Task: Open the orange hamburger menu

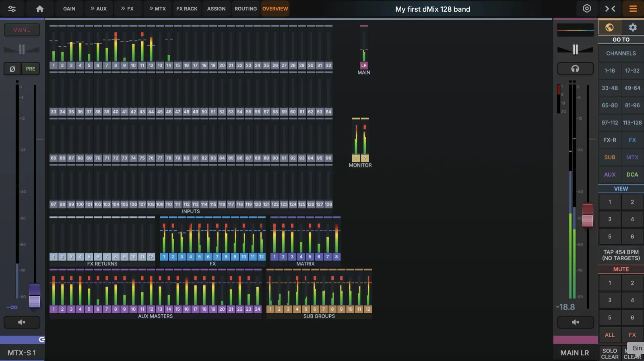Action: coord(633,8)
